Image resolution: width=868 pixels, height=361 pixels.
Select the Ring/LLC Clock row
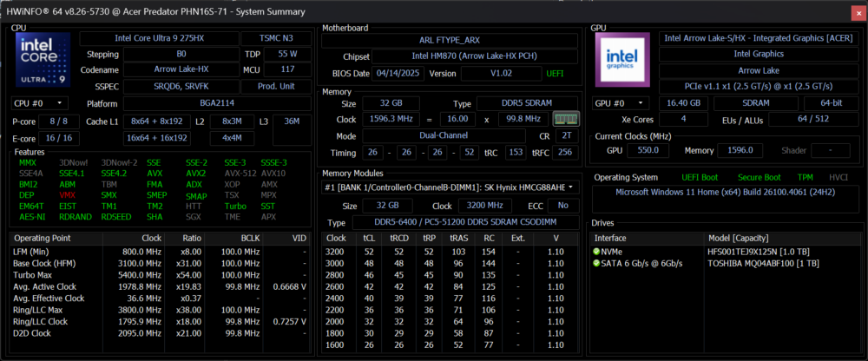click(x=160, y=322)
